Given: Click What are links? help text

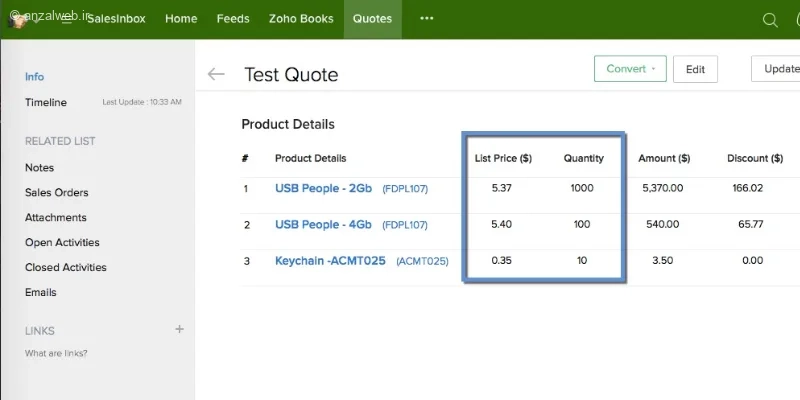Looking at the screenshot, I should pyautogui.click(x=56, y=353).
